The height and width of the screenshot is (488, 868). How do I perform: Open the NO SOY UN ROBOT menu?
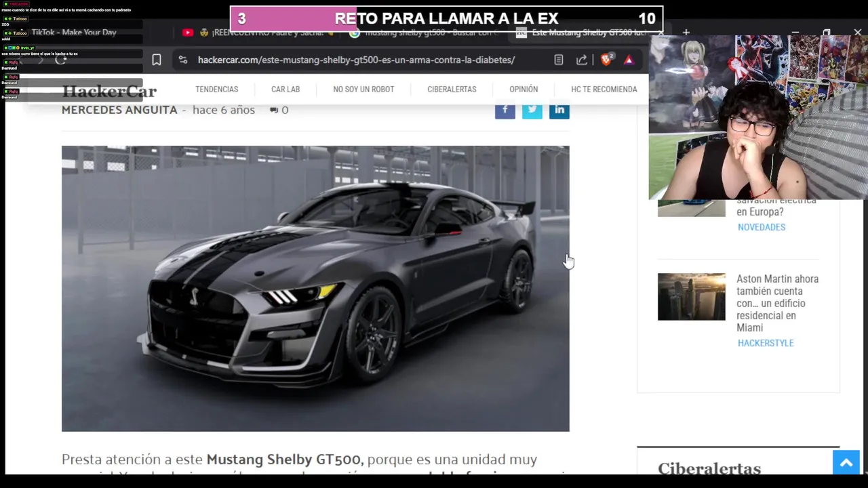[363, 89]
